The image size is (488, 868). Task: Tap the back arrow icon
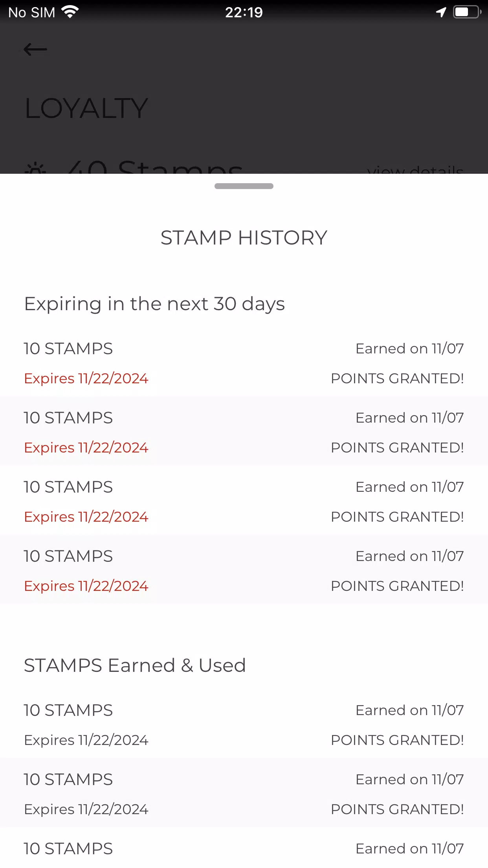coord(35,50)
